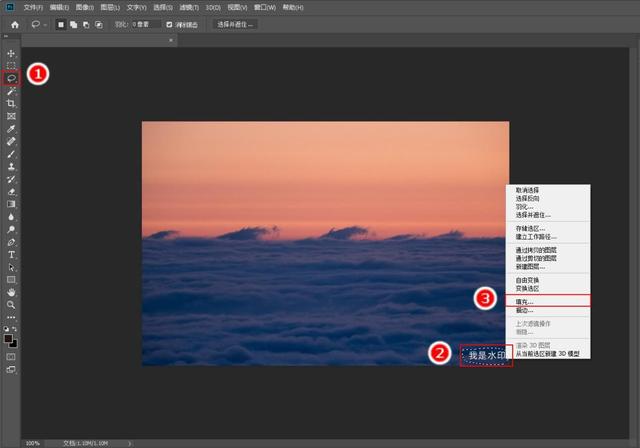Enable Subtract from Selection mode
Image resolution: width=640 pixels, height=448 pixels.
pyautogui.click(x=86, y=24)
